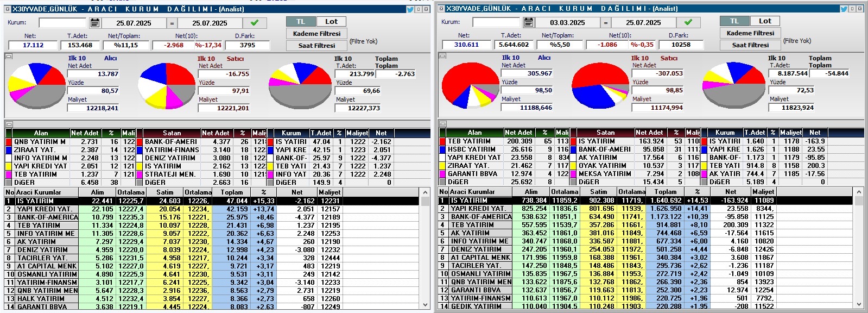
Task: Select the GEDIK YATIRIM row in the right list
Action: click(646, 306)
